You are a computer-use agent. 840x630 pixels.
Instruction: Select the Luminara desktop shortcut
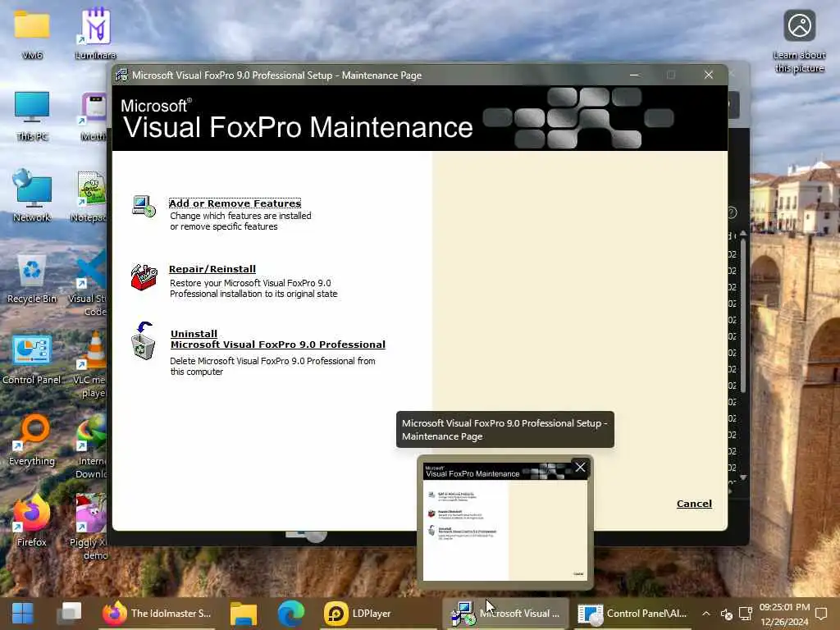pos(95,34)
